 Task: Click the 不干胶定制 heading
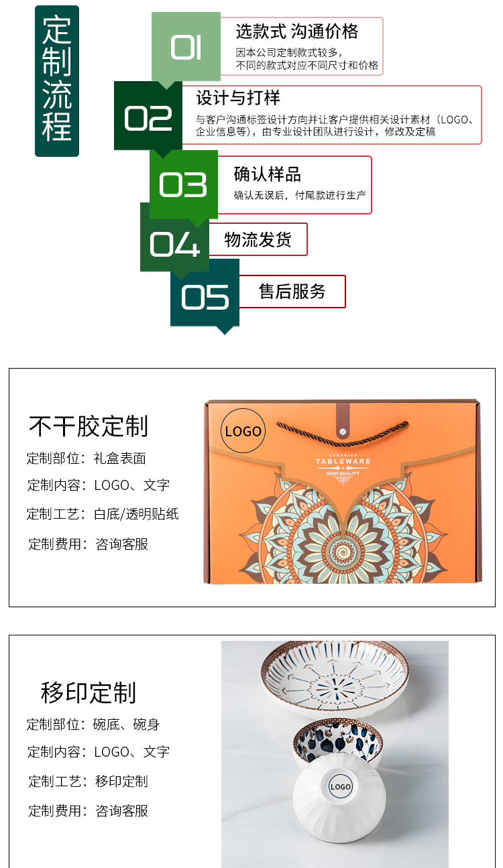pyautogui.click(x=89, y=426)
